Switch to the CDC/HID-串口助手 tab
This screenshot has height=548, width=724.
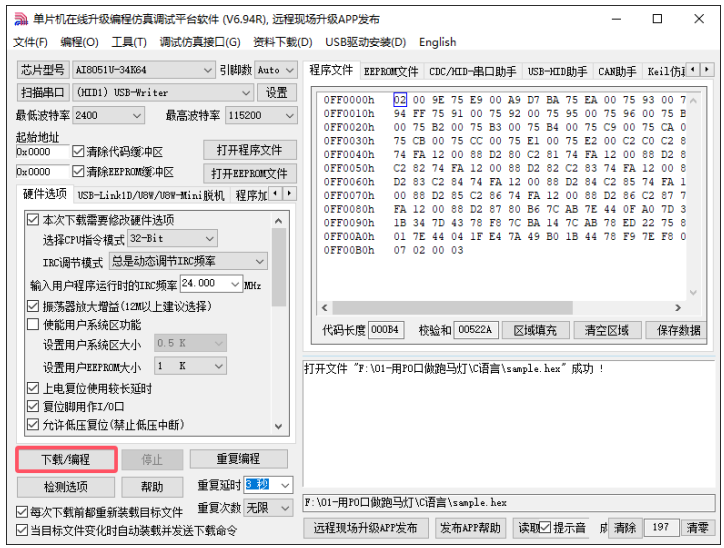click(473, 72)
